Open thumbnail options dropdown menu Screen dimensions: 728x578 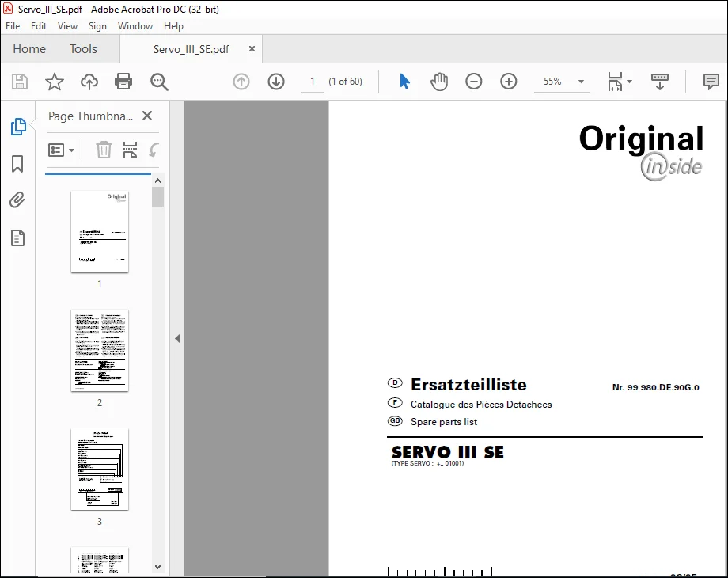click(x=61, y=150)
